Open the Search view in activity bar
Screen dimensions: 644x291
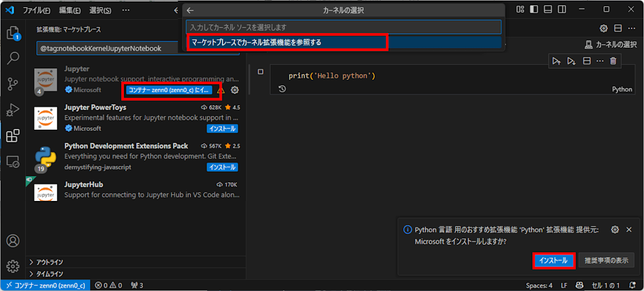12,58
